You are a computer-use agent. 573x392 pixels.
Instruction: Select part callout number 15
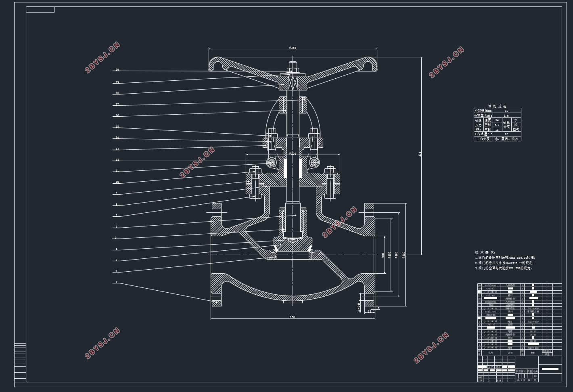[117, 127]
